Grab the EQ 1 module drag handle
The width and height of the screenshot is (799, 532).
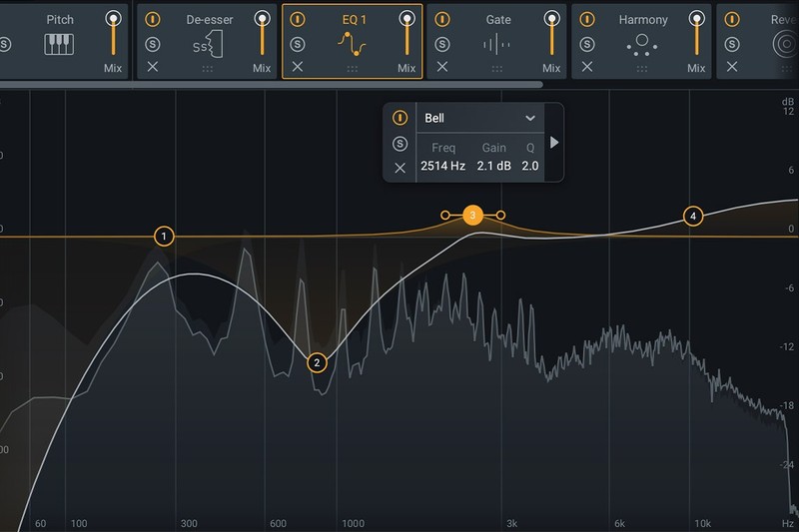point(353,69)
